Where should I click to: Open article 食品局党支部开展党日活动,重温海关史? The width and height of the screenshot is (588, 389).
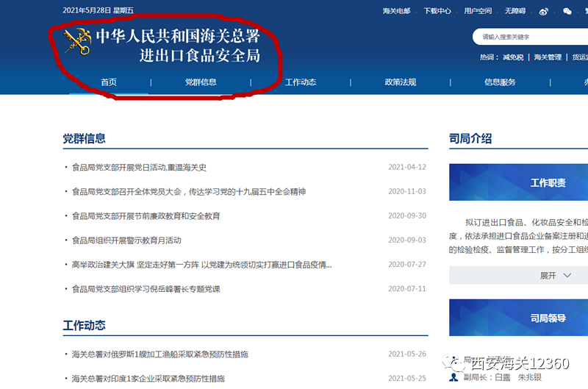139,168
